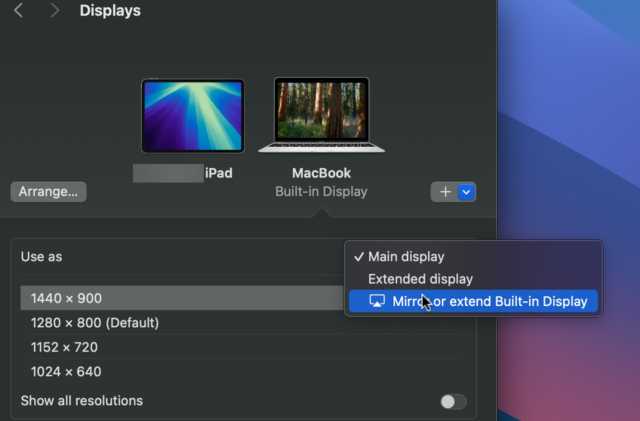Go forward with the right chevron arrow

[x=55, y=10]
